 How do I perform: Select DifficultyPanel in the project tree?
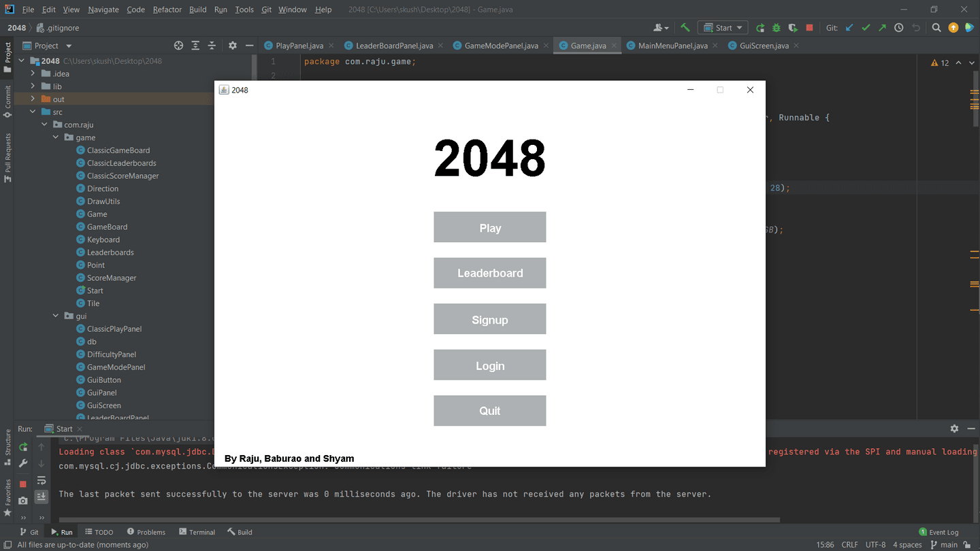(112, 354)
